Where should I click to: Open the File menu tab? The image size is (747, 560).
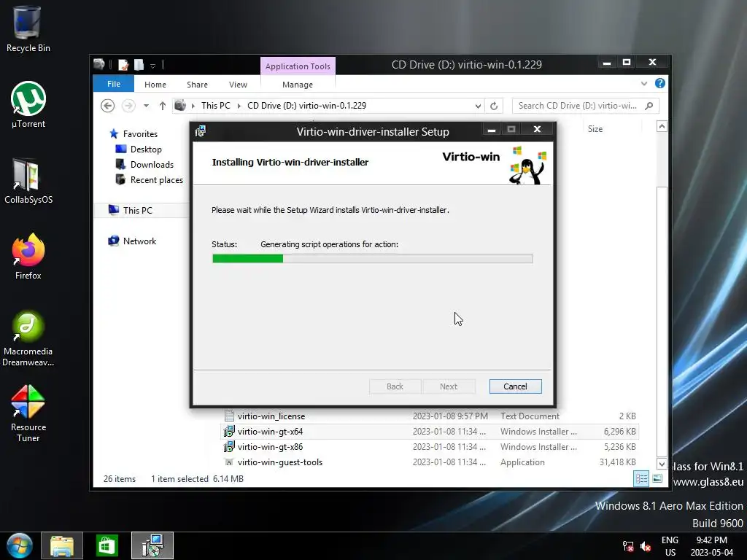click(113, 84)
